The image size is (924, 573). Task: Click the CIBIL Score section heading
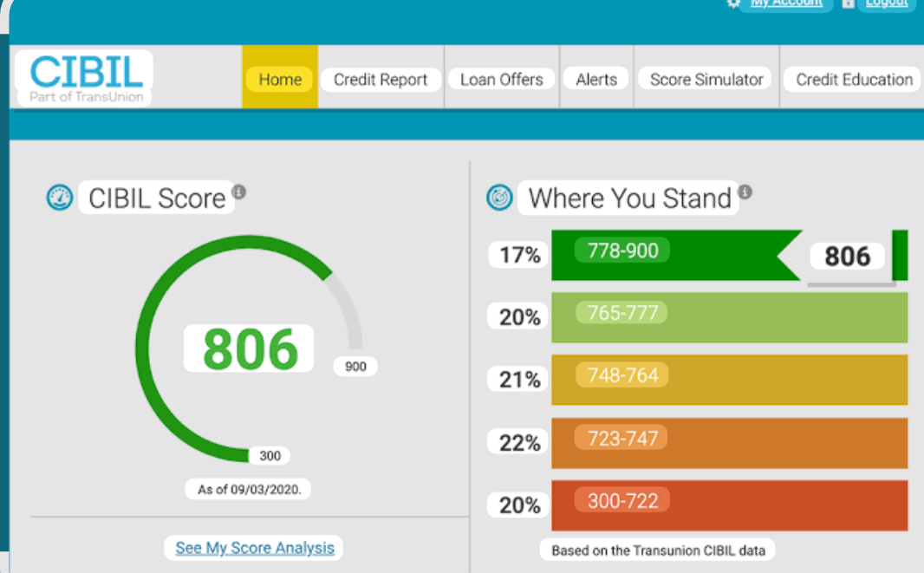tap(157, 198)
